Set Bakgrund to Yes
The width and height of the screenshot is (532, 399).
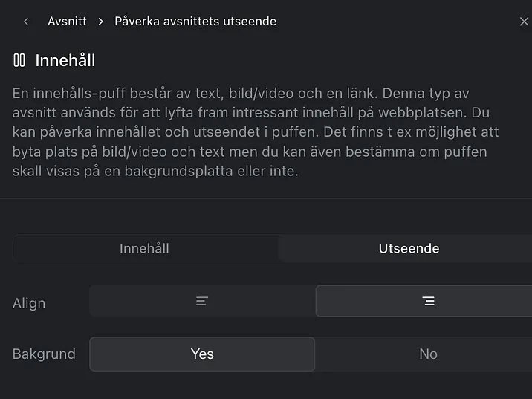point(202,354)
